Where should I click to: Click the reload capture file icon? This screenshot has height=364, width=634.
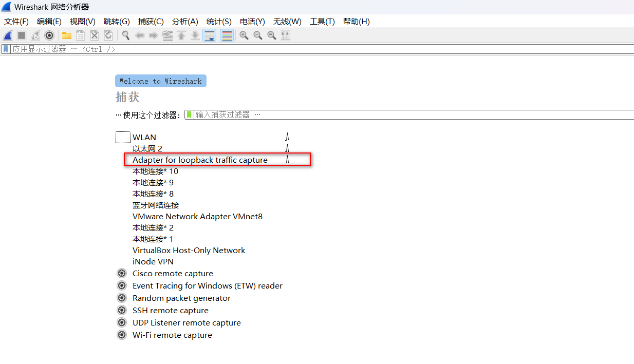[108, 35]
